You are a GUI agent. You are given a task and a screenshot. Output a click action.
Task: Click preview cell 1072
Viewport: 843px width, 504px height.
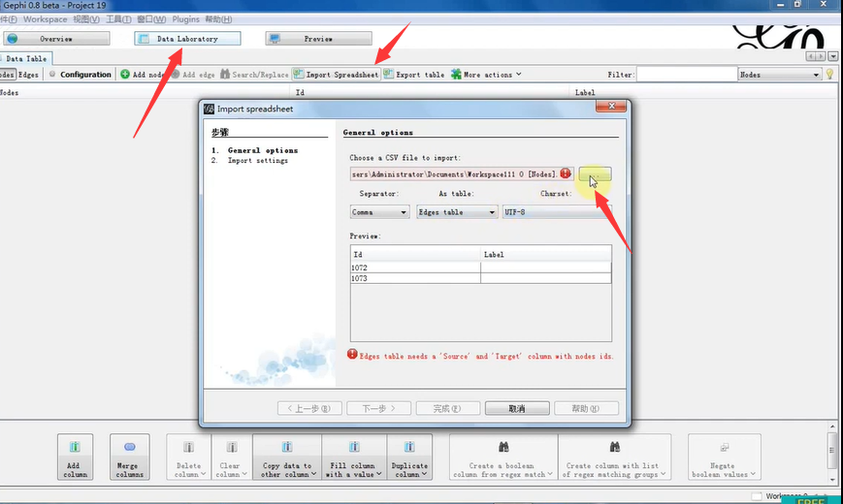coord(415,268)
